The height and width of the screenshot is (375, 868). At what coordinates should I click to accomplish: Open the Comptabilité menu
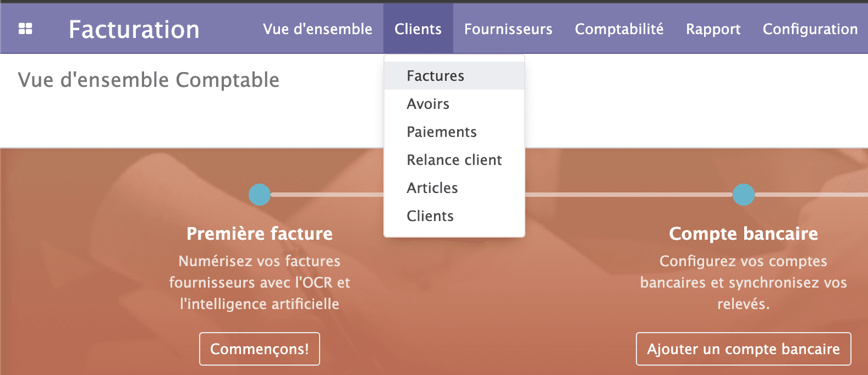(619, 29)
